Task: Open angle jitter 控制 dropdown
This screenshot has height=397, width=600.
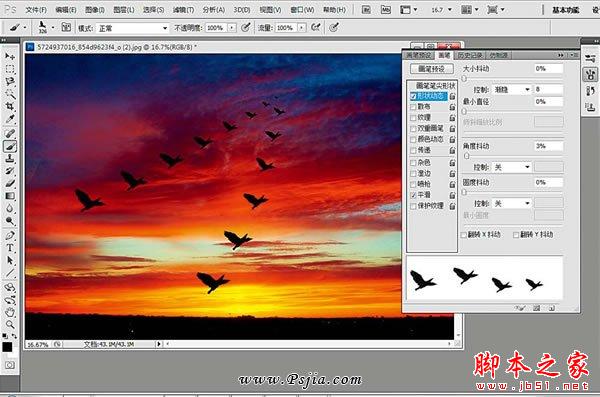Action: [x=512, y=167]
